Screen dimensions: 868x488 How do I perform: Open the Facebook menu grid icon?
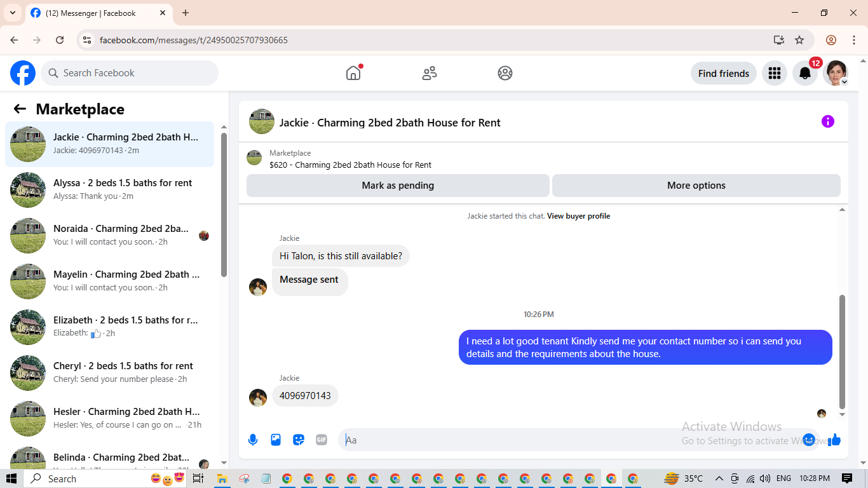tap(774, 73)
